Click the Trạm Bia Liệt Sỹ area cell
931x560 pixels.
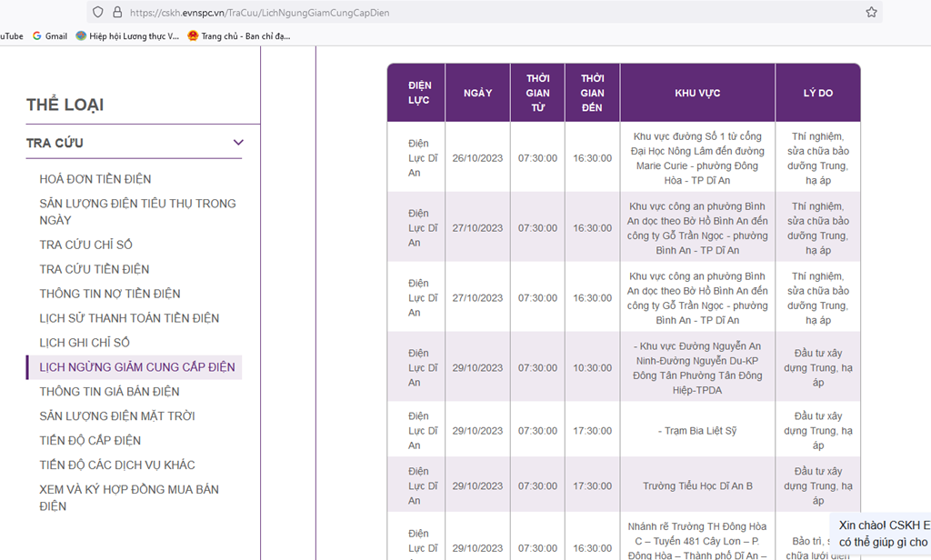(x=697, y=431)
